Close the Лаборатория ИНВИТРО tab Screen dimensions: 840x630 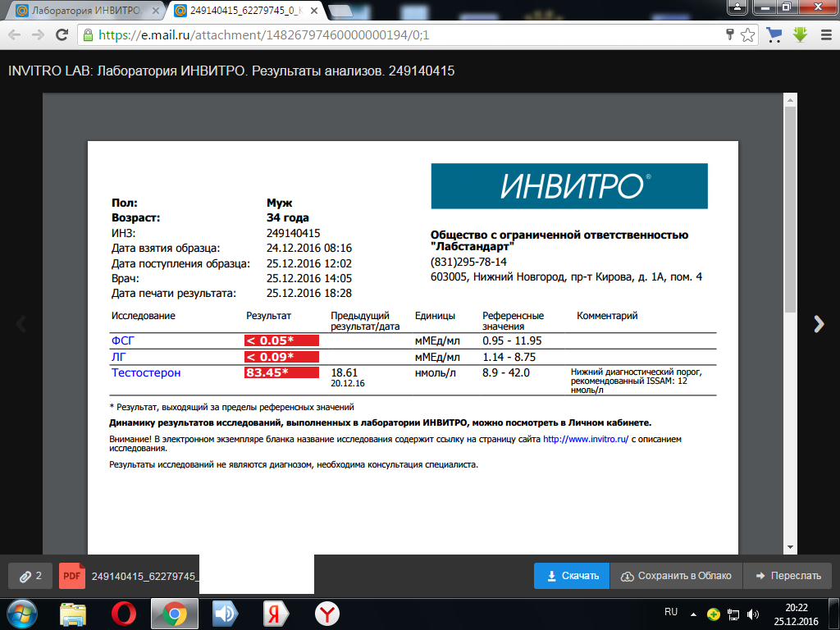tap(159, 11)
